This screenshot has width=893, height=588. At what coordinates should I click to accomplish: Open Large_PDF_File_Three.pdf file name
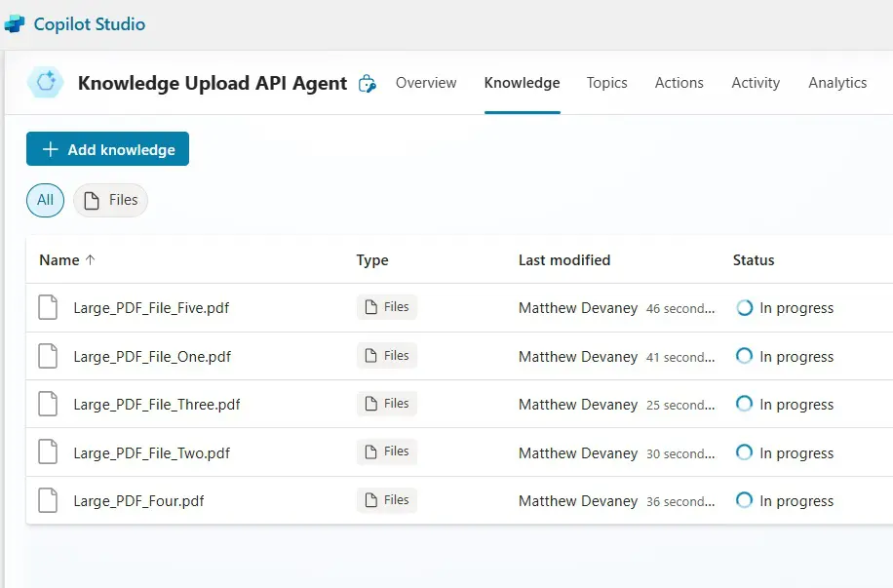157,405
